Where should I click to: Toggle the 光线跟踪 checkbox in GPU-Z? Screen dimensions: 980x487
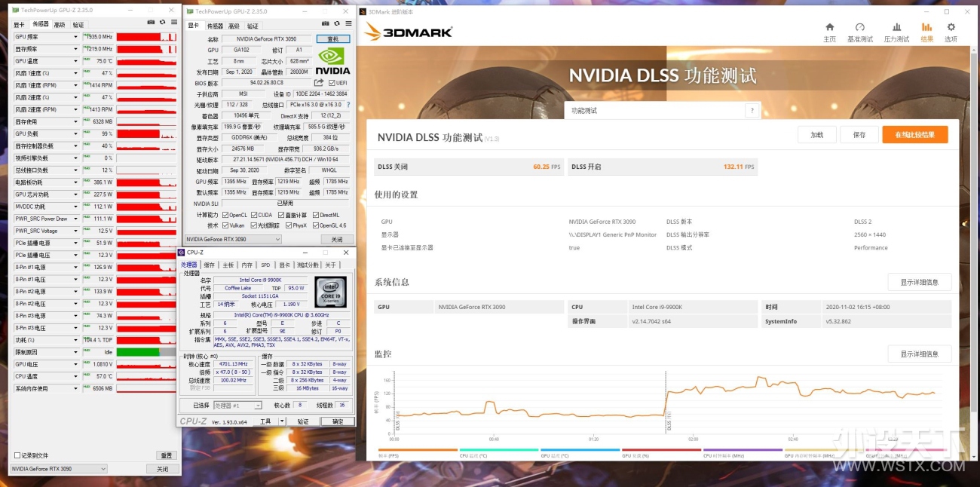pyautogui.click(x=253, y=225)
